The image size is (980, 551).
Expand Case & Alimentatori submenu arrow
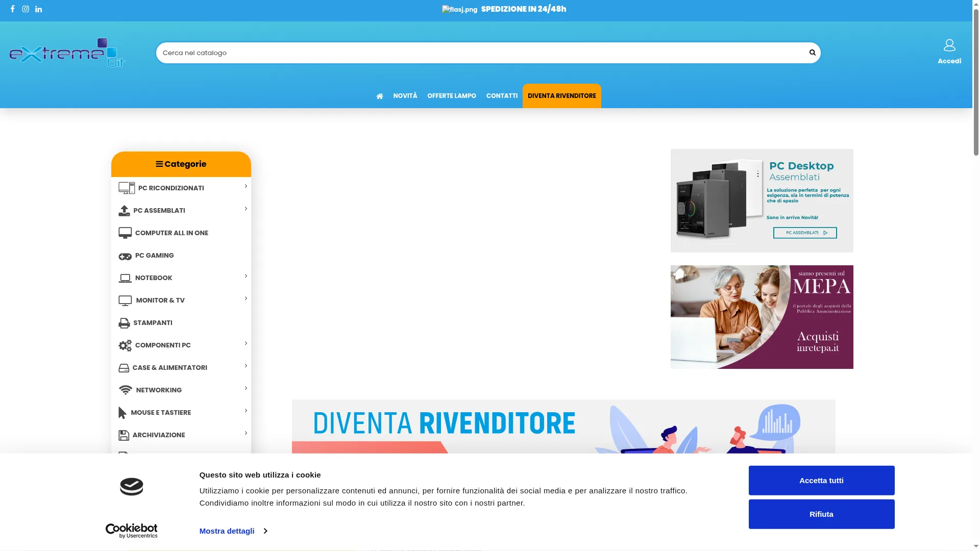tap(246, 366)
